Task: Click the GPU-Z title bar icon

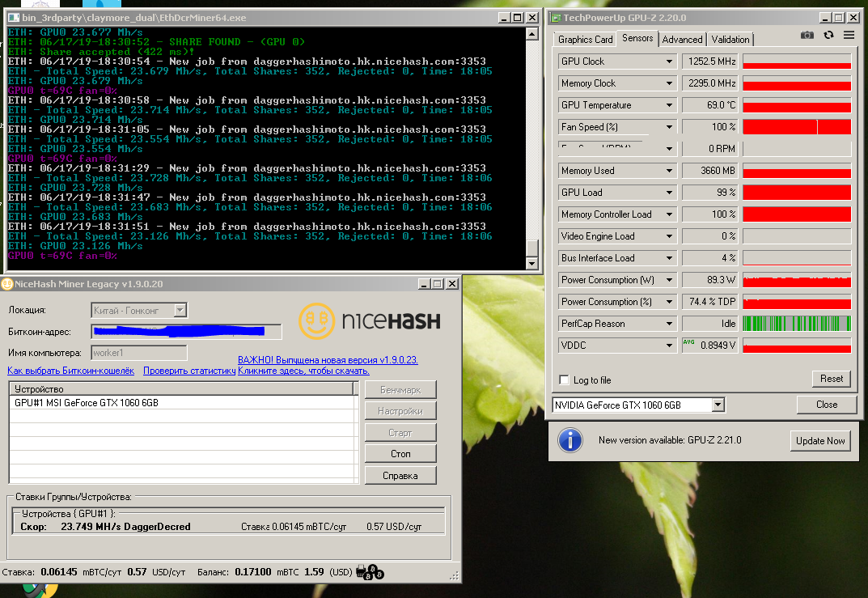Action: [555, 18]
